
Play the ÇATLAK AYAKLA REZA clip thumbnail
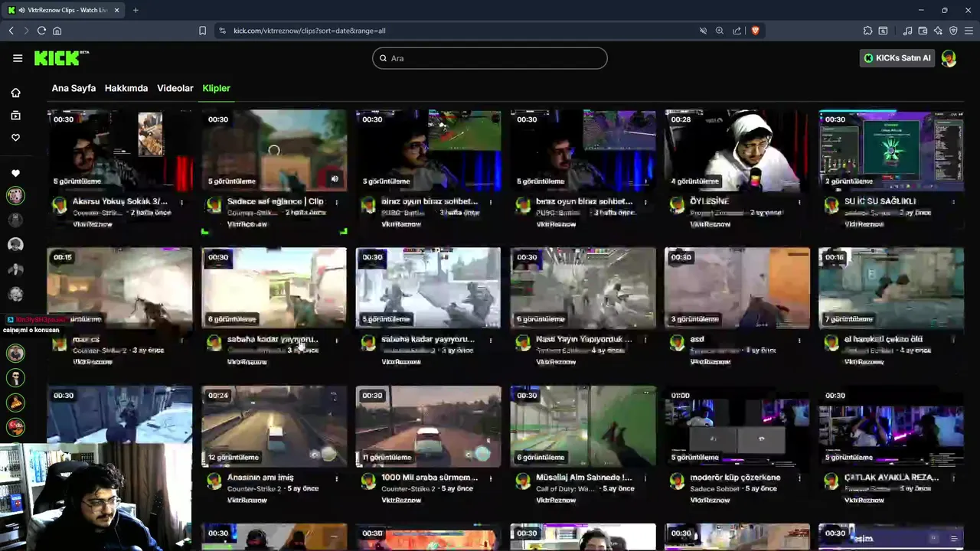(x=891, y=427)
